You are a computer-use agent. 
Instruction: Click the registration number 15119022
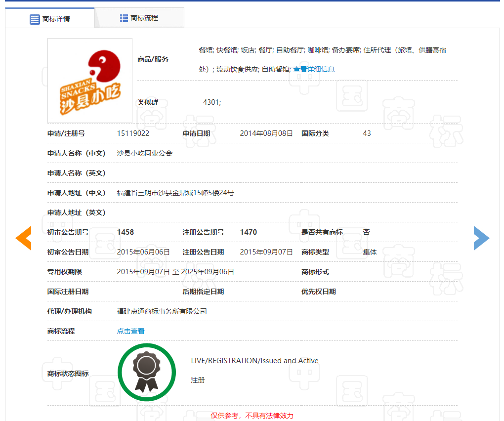133,133
